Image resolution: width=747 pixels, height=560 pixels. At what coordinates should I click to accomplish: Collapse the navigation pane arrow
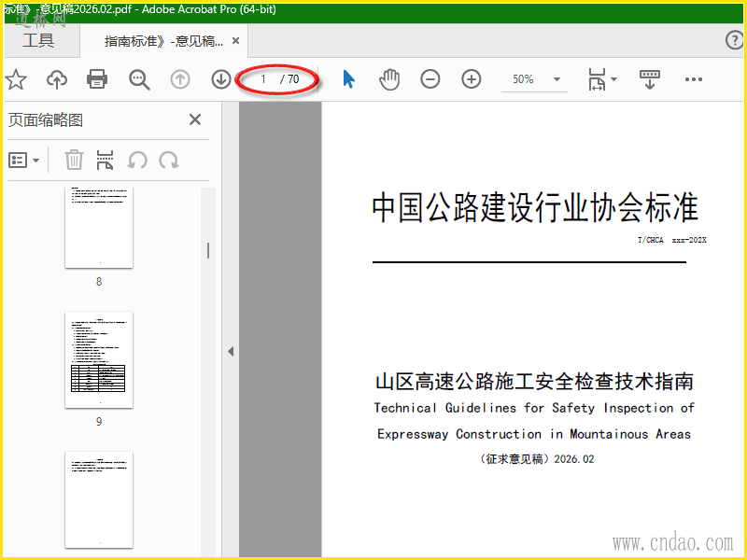coord(231,352)
